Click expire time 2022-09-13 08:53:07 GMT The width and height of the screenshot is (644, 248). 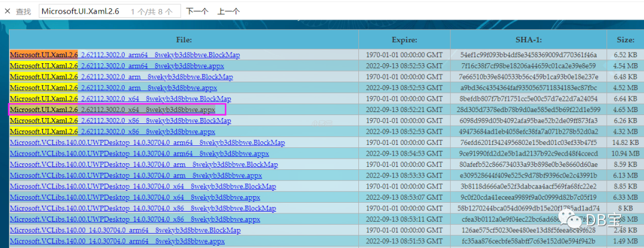(x=404, y=197)
